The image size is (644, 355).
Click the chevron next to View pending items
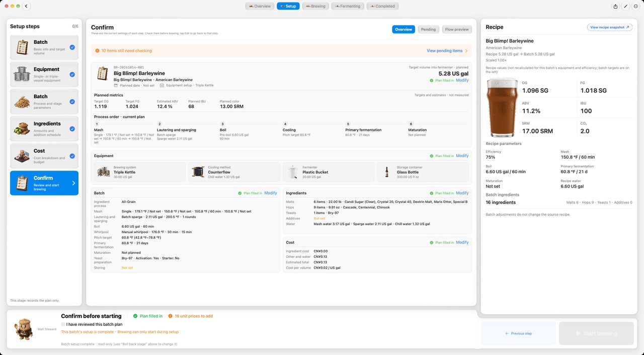[466, 51]
